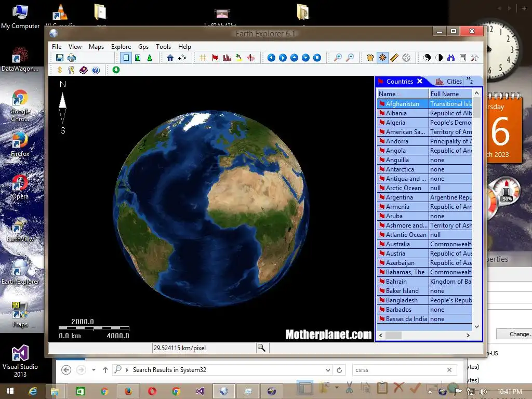This screenshot has height=399, width=532.
Task: Open the purple help book icon
Action: (x=84, y=70)
